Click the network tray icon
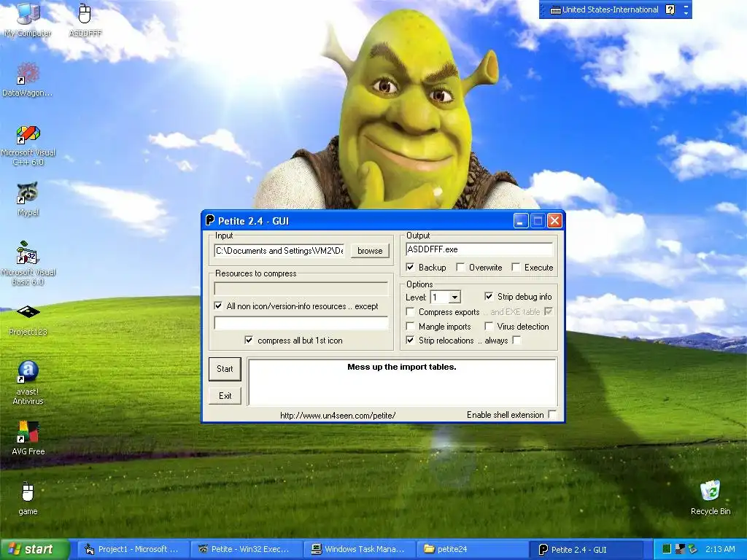The height and width of the screenshot is (560, 747). tap(680, 549)
